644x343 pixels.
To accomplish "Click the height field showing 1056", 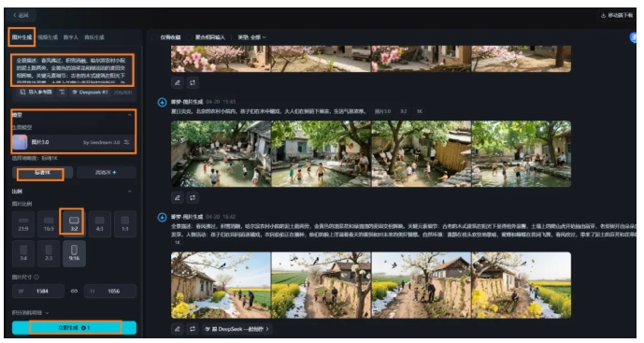I will [110, 292].
